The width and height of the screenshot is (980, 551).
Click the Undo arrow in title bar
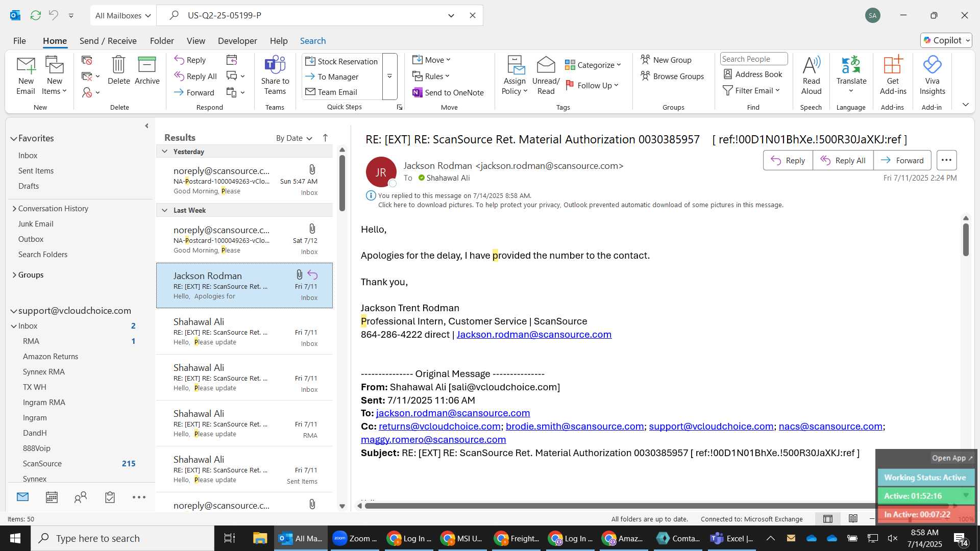[54, 15]
